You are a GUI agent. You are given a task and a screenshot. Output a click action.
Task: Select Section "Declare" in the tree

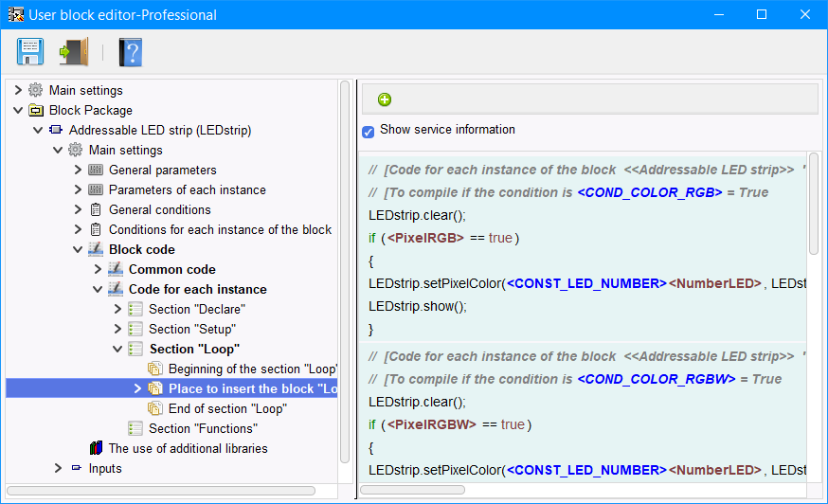(196, 310)
